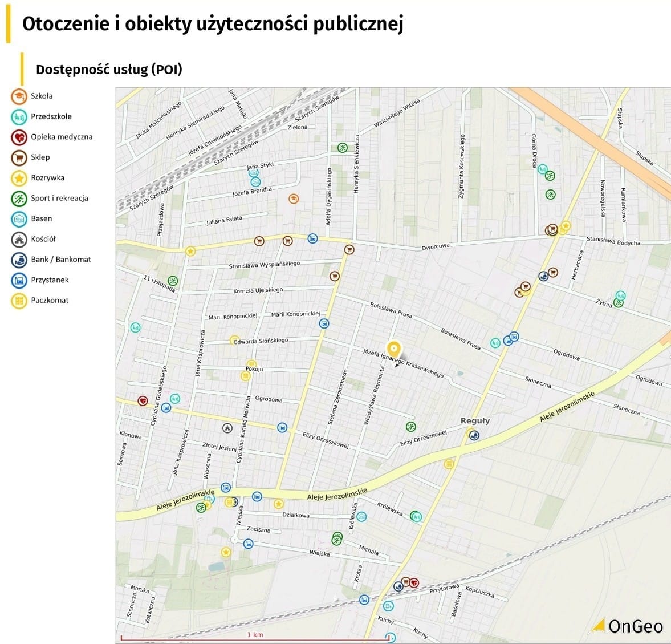Viewport: 671px width, 644px height.
Task: Click the yellow location pin near Kraszewskiego street
Action: [x=393, y=347]
